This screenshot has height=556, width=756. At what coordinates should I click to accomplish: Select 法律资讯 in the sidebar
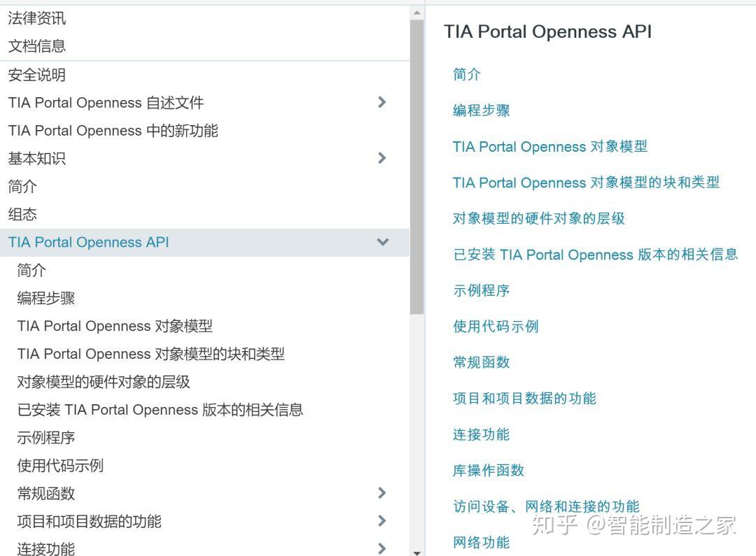(x=36, y=18)
